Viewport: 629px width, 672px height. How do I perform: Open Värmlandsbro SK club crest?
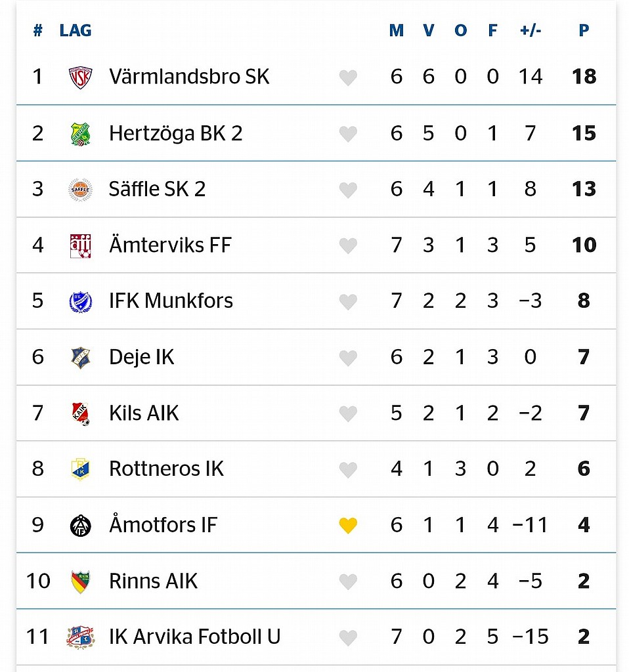point(80,77)
